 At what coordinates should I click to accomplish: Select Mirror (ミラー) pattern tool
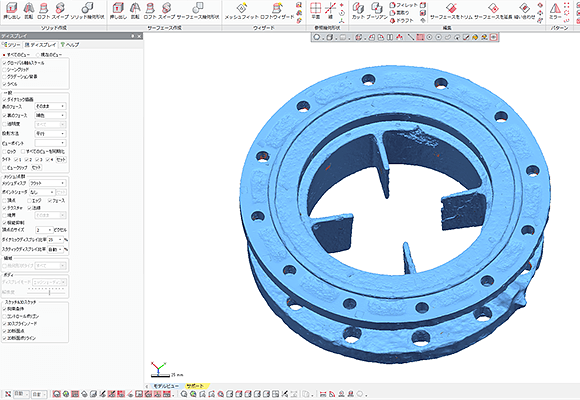click(x=555, y=11)
